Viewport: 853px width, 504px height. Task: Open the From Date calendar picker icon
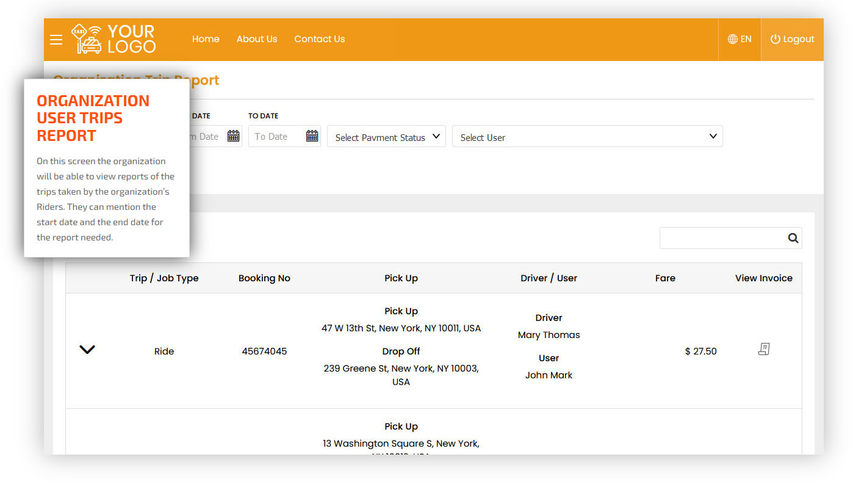coord(233,136)
